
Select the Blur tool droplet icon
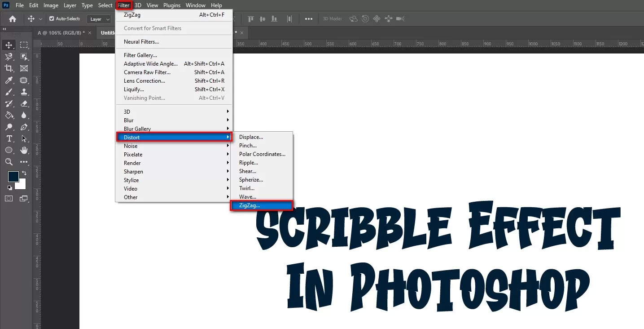click(x=24, y=115)
